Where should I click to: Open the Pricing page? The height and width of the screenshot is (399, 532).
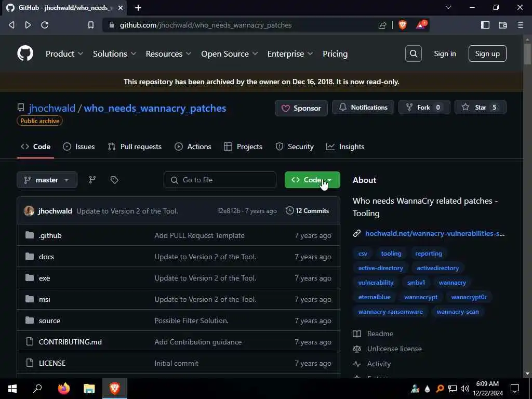coord(335,54)
